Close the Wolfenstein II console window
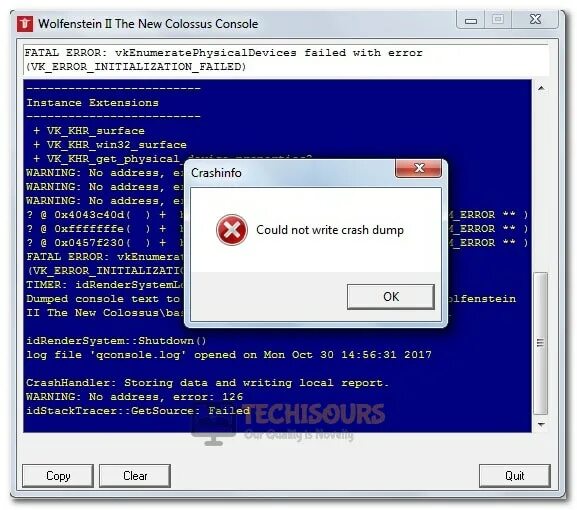The image size is (577, 510). coord(535,20)
